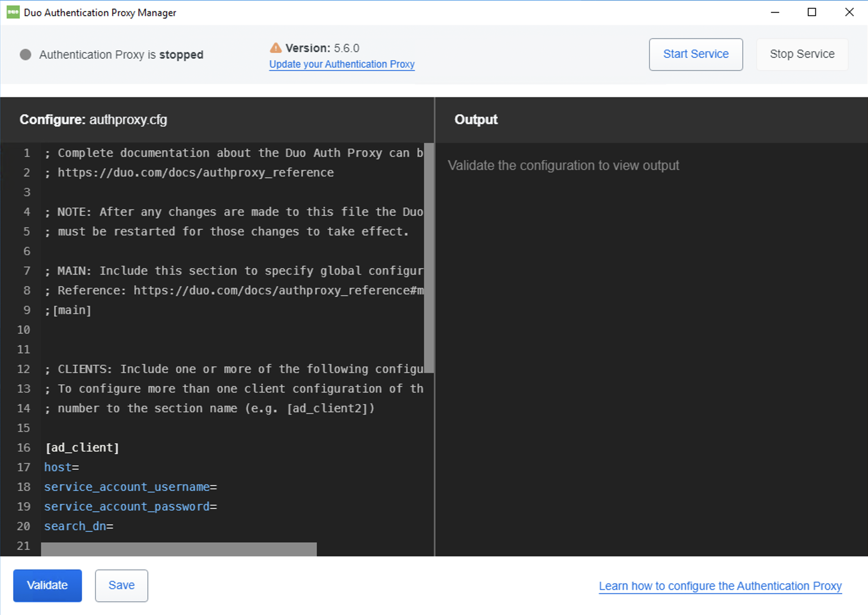Start the Authentication Proxy service

(x=696, y=54)
